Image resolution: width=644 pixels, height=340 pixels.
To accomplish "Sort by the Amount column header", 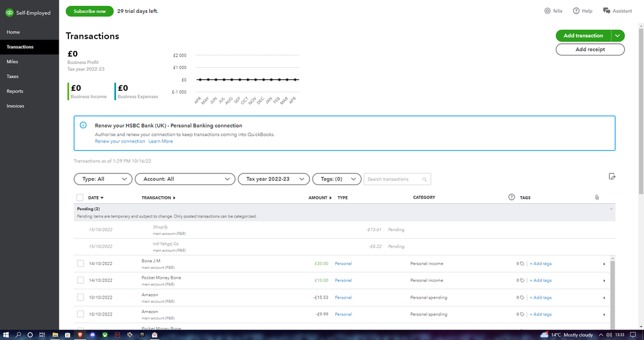I will coord(320,198).
